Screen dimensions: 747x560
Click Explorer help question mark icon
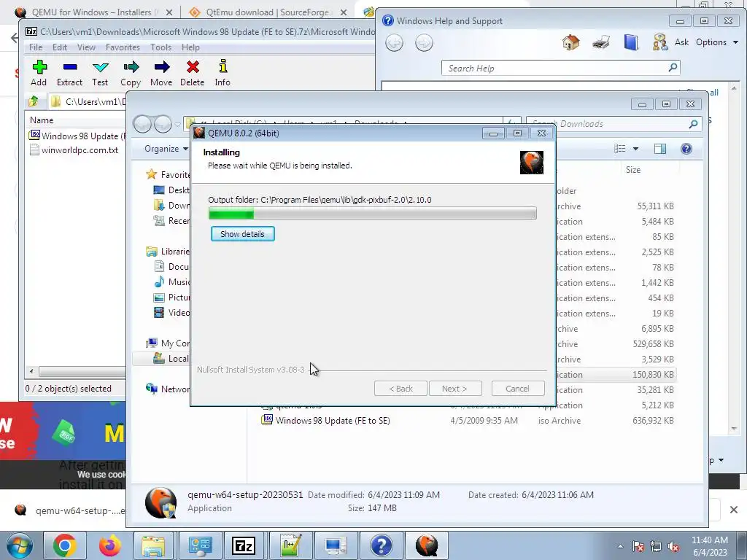686,149
